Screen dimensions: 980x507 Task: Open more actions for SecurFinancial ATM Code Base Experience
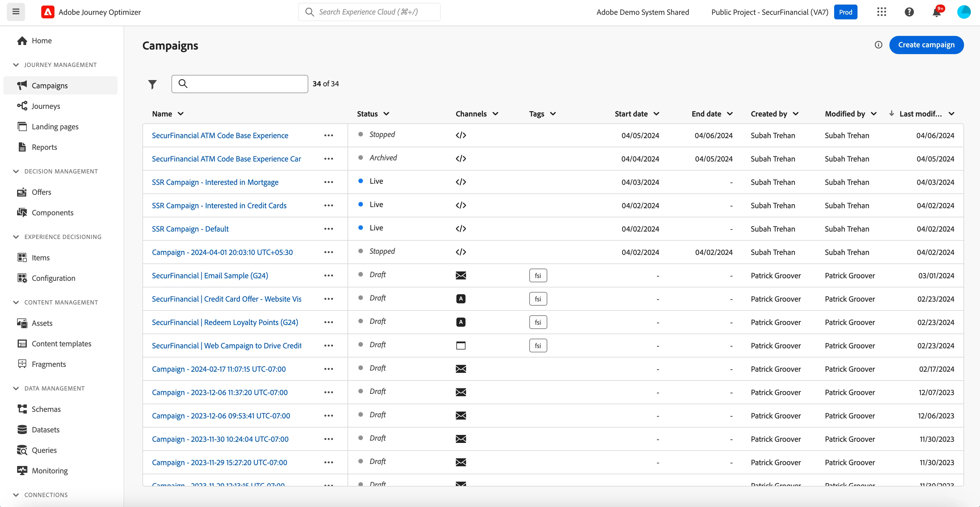329,135
